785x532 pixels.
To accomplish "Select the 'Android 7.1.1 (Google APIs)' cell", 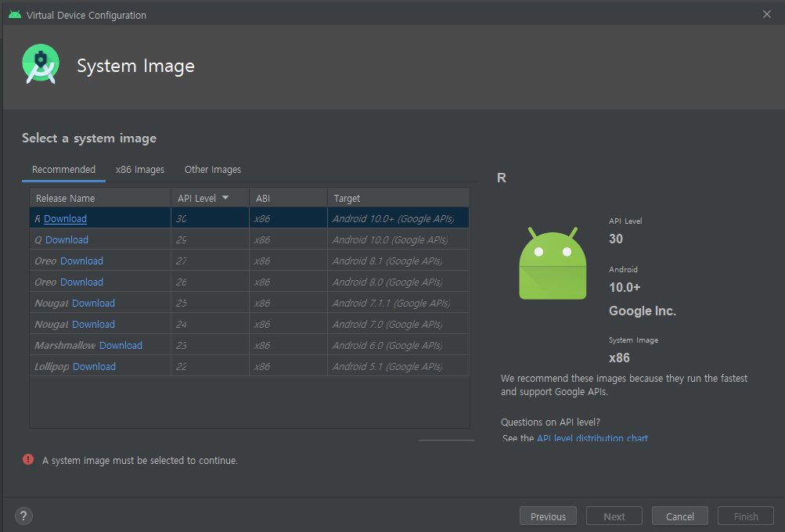I will coord(398,304).
